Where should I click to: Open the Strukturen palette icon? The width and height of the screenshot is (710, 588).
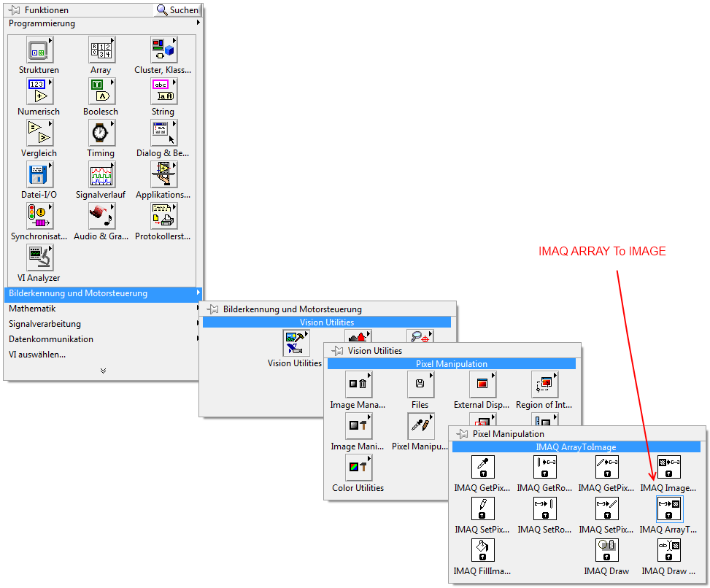(39, 50)
